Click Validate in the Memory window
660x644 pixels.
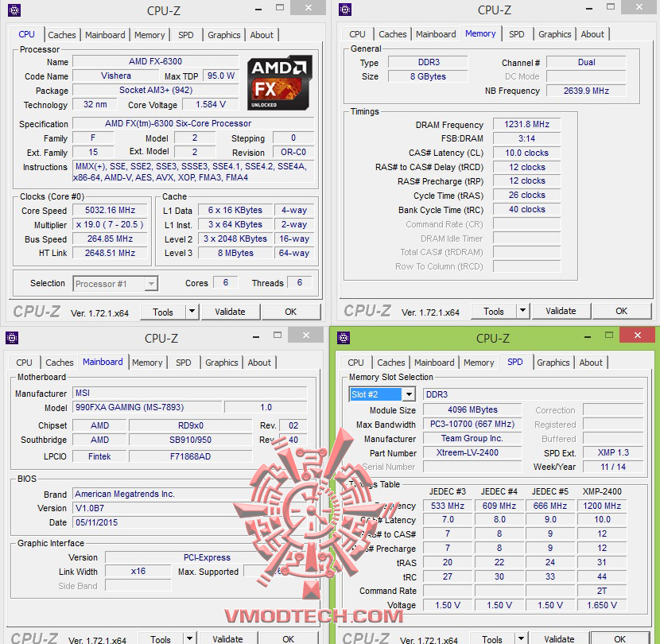tap(561, 311)
